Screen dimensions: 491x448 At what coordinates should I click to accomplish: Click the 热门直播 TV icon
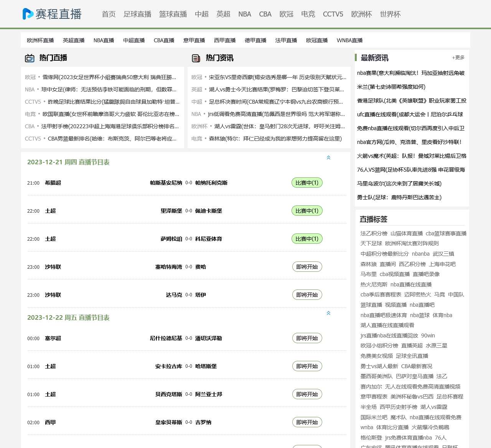(30, 58)
